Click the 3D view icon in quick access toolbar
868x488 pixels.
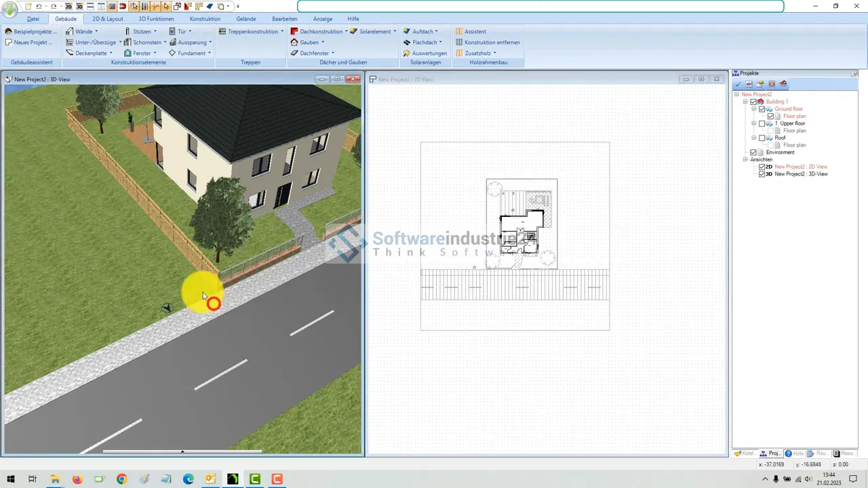(79, 6)
